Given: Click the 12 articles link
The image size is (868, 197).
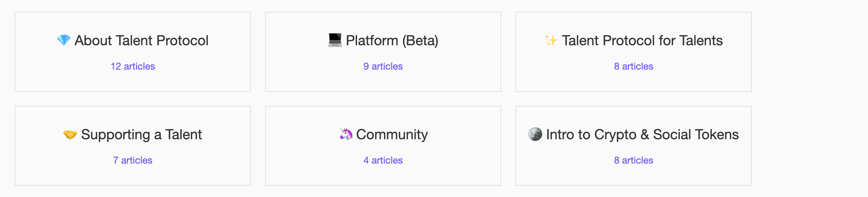Looking at the screenshot, I should [133, 66].
